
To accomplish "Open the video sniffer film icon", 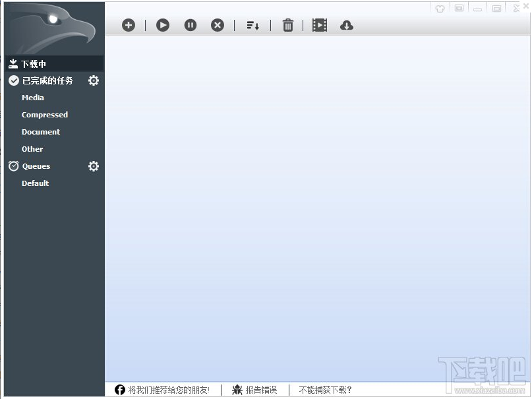I will (320, 25).
